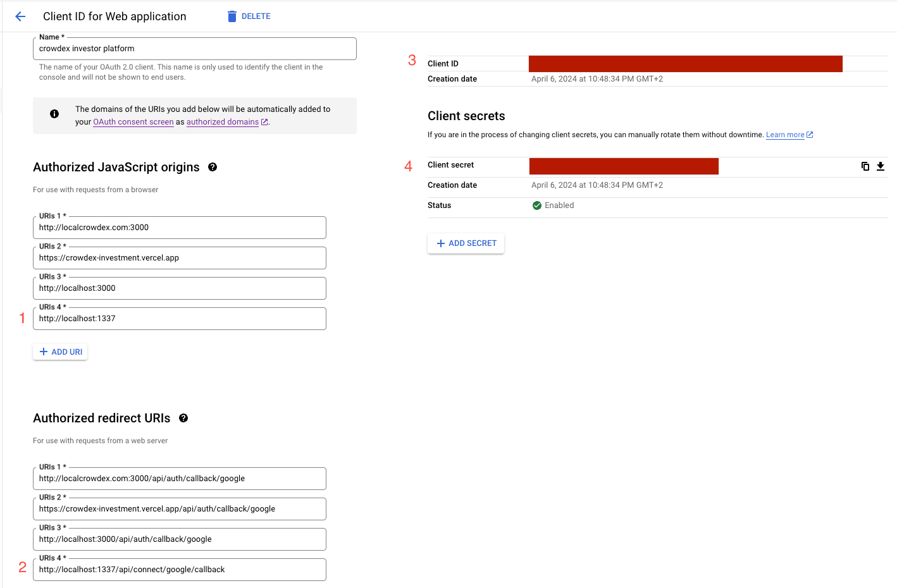
Task: Click the URIs 4 origin field with localhost:1337
Action: [x=179, y=318]
